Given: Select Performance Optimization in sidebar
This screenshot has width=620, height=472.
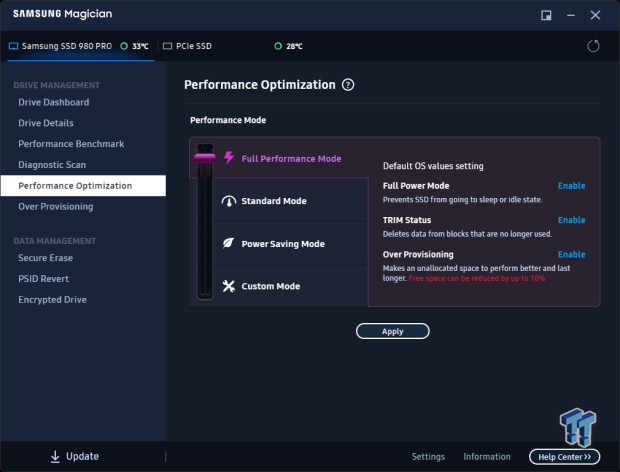Looking at the screenshot, I should (x=83, y=185).
